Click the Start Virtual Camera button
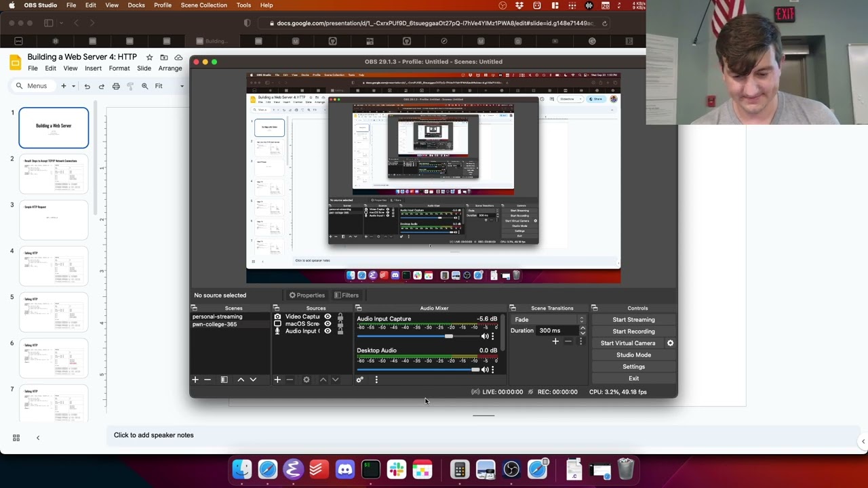 (628, 343)
